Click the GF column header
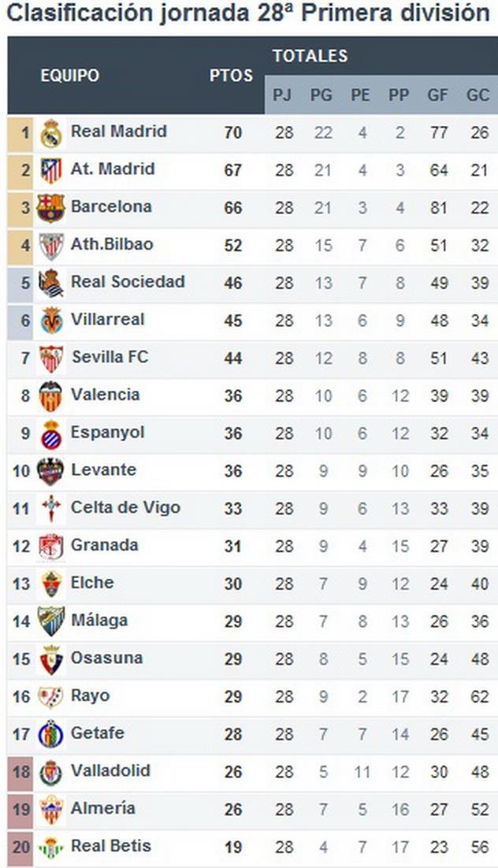Screen dimensions: 498x868 [x=438, y=95]
